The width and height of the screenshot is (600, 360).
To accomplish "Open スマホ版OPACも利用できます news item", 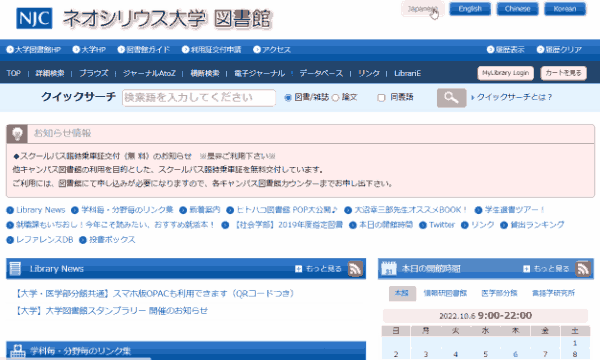I will (155, 294).
